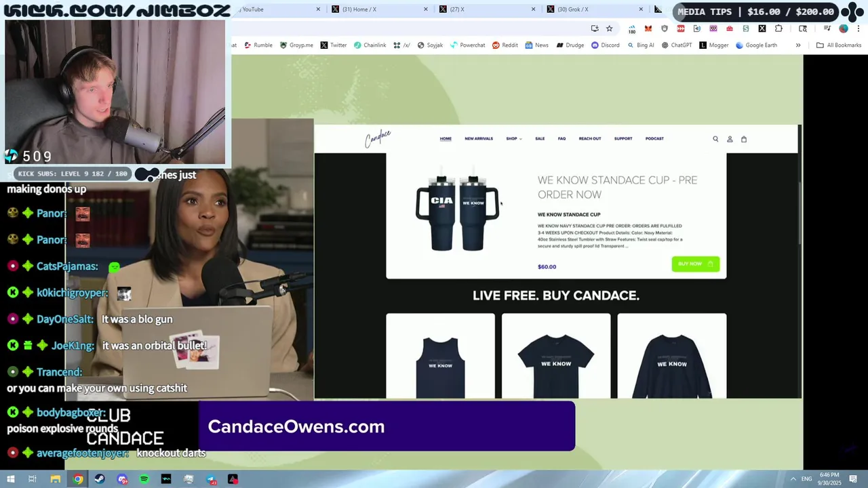Open the Windows Start menu
The width and height of the screenshot is (868, 488).
(x=10, y=479)
